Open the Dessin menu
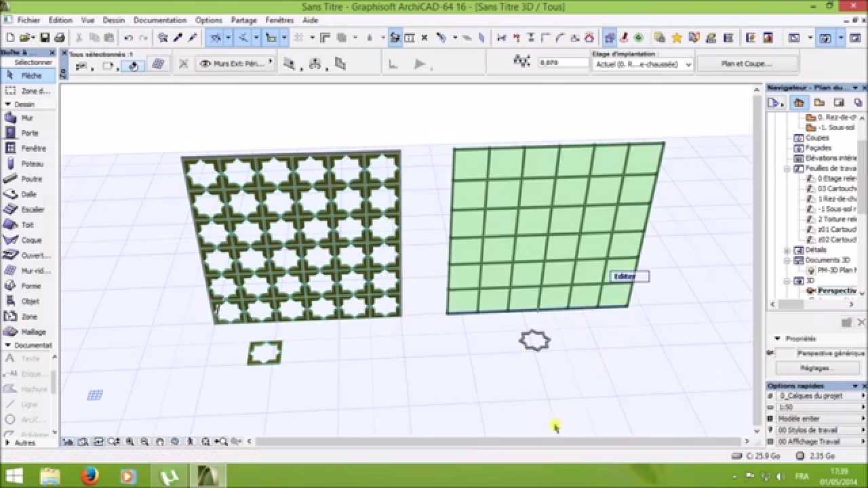 pos(114,20)
